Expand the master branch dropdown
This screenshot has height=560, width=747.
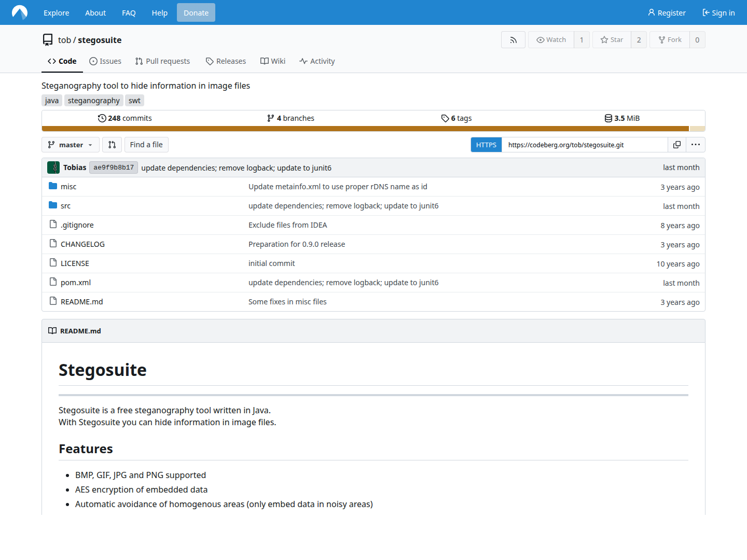70,145
